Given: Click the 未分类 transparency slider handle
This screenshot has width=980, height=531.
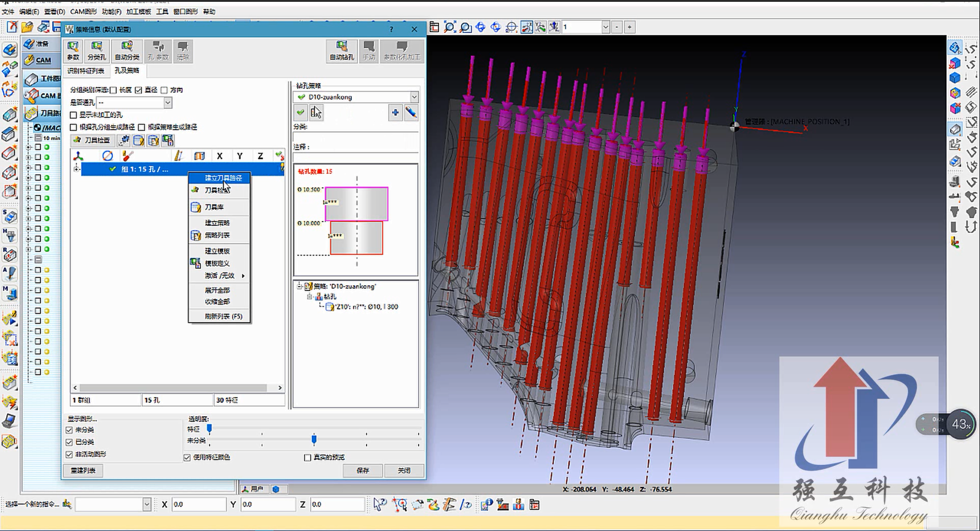Looking at the screenshot, I should 314,440.
